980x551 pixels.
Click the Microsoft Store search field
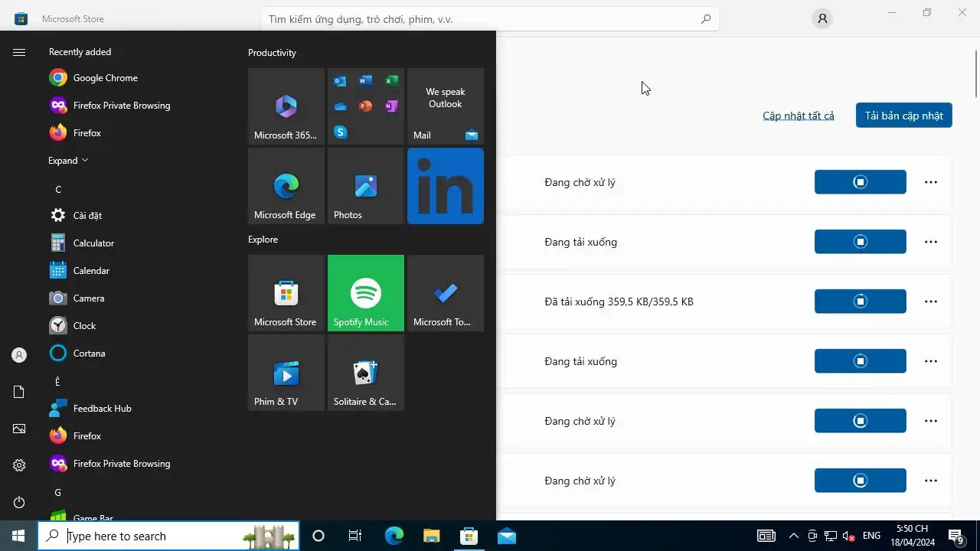tap(490, 19)
